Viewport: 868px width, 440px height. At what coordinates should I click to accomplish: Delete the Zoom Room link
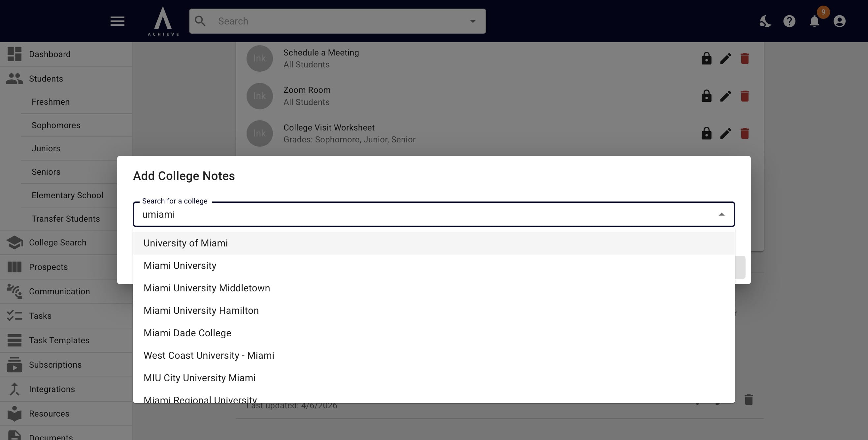click(745, 96)
